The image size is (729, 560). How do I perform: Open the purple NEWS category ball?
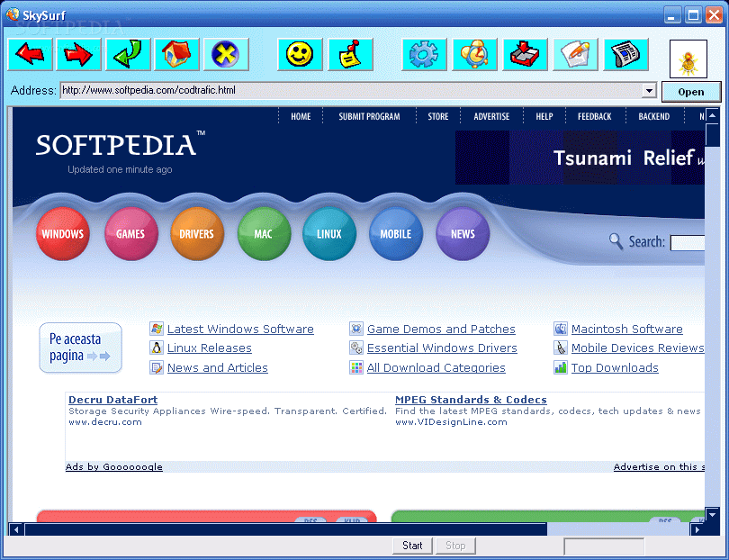(x=463, y=233)
